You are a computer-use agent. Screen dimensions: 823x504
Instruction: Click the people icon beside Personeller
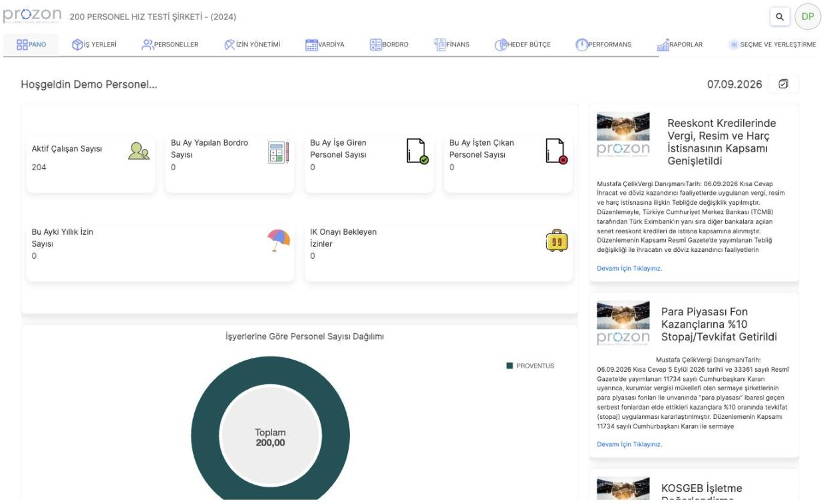pos(147,45)
